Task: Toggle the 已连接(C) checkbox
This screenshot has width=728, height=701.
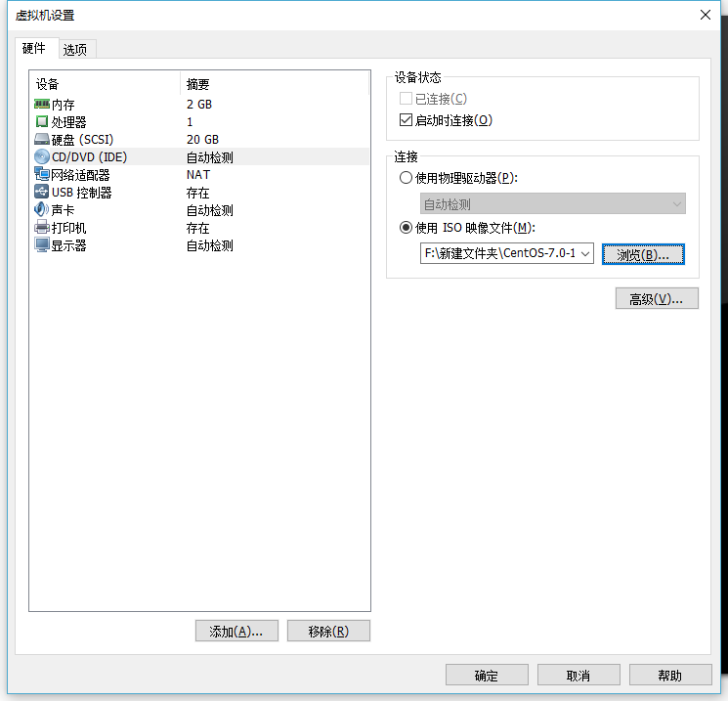Action: [x=406, y=99]
